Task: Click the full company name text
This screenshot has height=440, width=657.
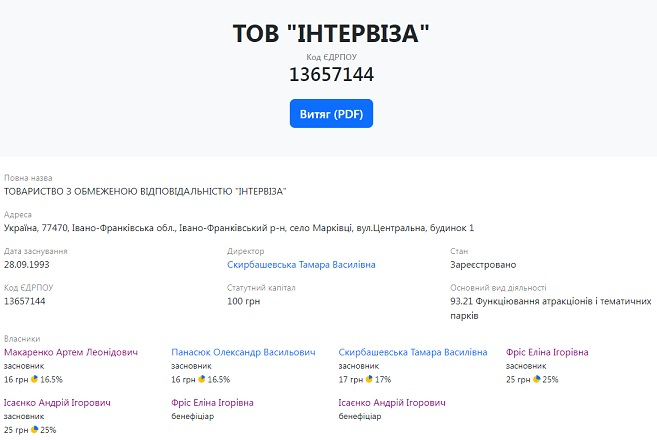Action: pyautogui.click(x=145, y=191)
